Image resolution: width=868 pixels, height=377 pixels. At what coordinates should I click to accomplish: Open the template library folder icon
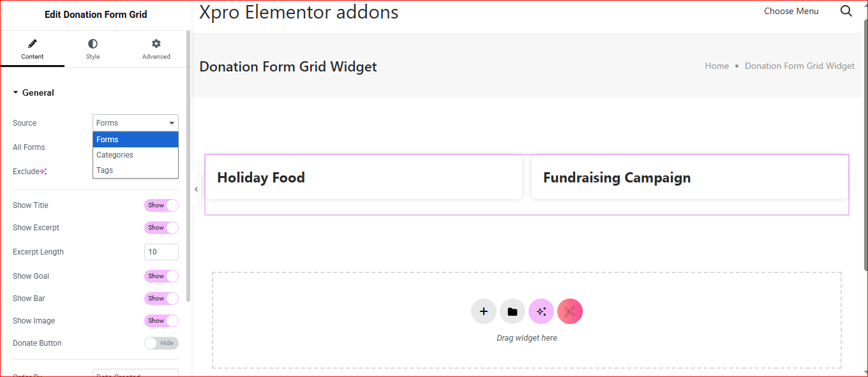coord(513,311)
